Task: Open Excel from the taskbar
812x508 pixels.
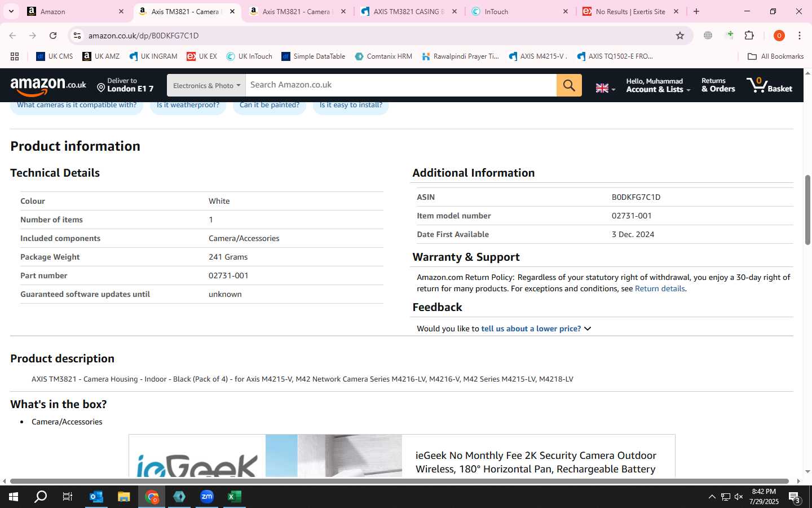Action: (235, 497)
